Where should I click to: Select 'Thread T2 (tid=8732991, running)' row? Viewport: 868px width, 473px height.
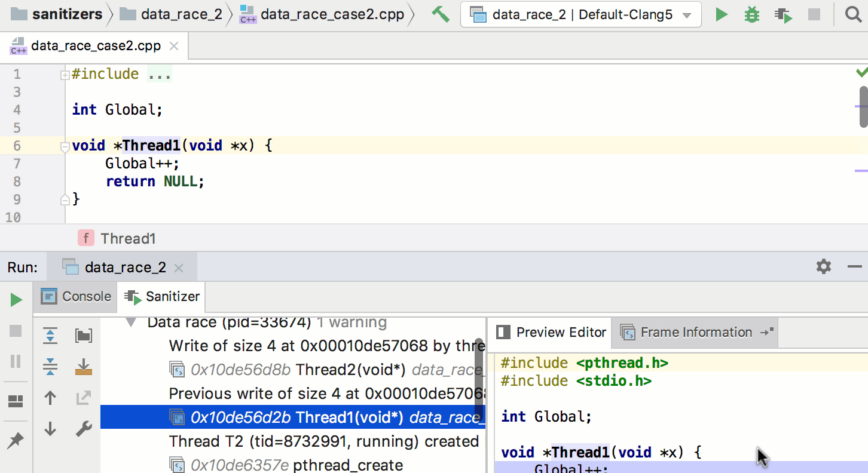click(x=324, y=441)
